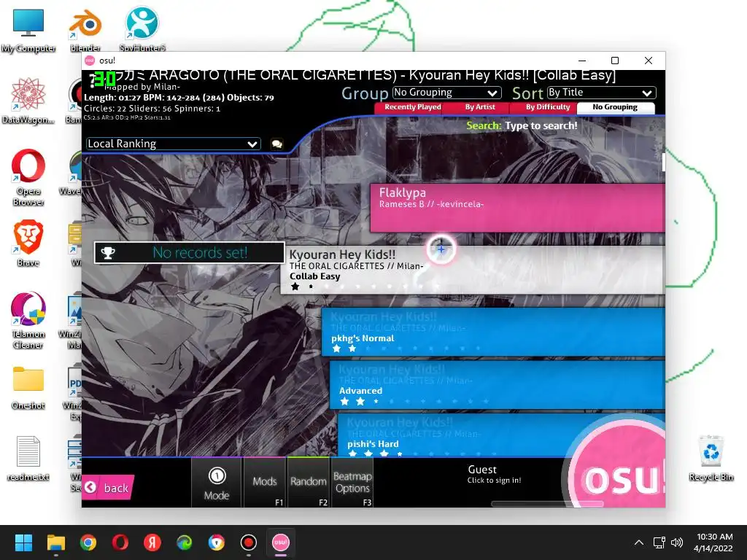
Task: Open the DataWagon desktop shortcut
Action: [28, 101]
